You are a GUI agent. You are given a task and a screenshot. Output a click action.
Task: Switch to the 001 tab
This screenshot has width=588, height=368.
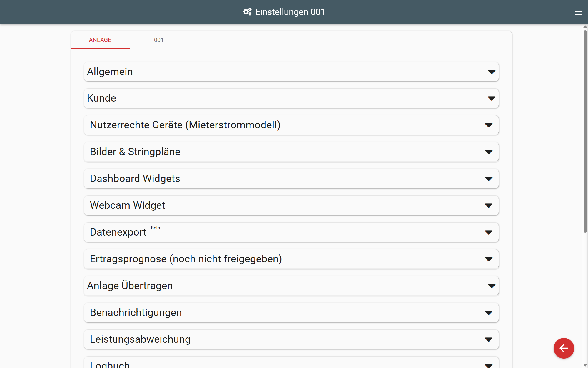click(159, 40)
